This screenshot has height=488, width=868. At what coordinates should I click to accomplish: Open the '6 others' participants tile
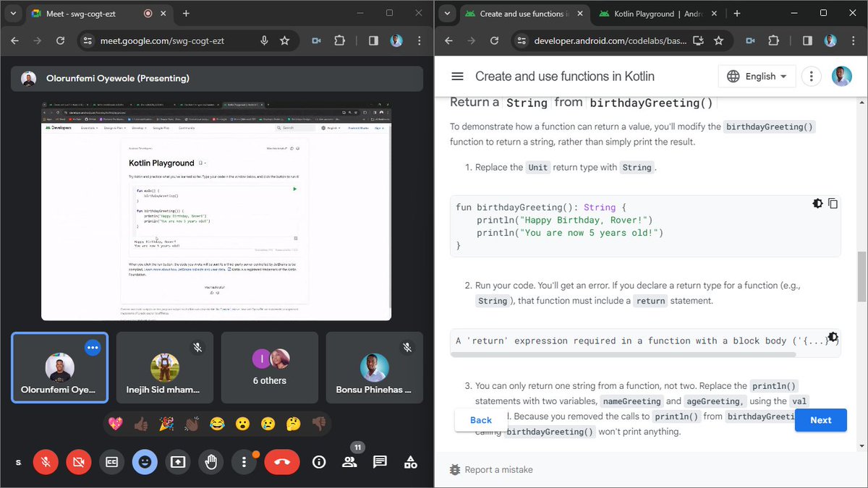click(x=270, y=367)
